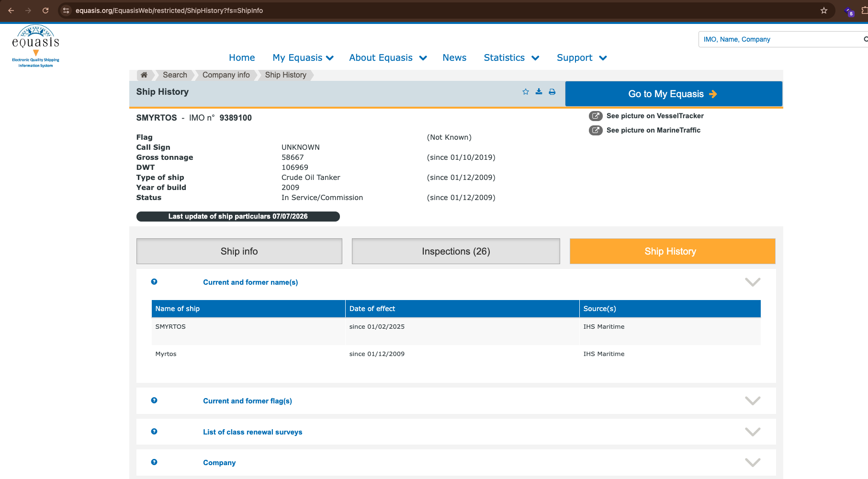Open help icon for Current and former name(s)

coord(154,282)
